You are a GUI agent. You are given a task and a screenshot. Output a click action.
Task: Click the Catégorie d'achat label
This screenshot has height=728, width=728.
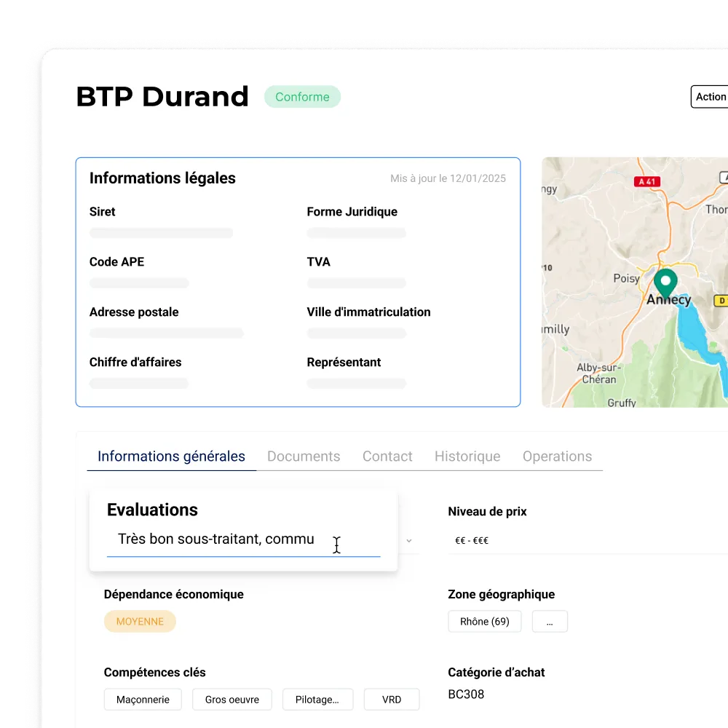coord(496,672)
